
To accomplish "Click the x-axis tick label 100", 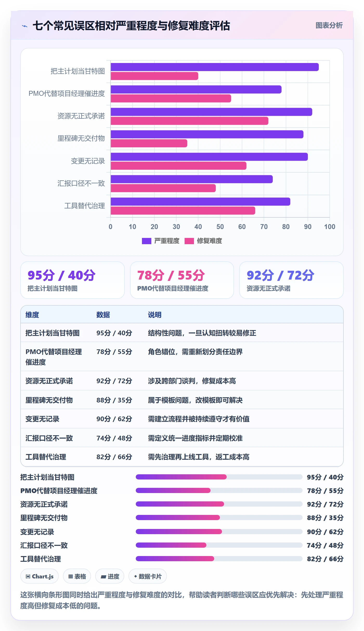I will [x=329, y=227].
